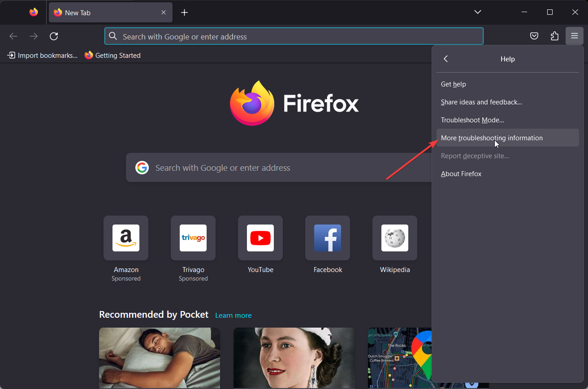Open the Extensions panel

(554, 36)
